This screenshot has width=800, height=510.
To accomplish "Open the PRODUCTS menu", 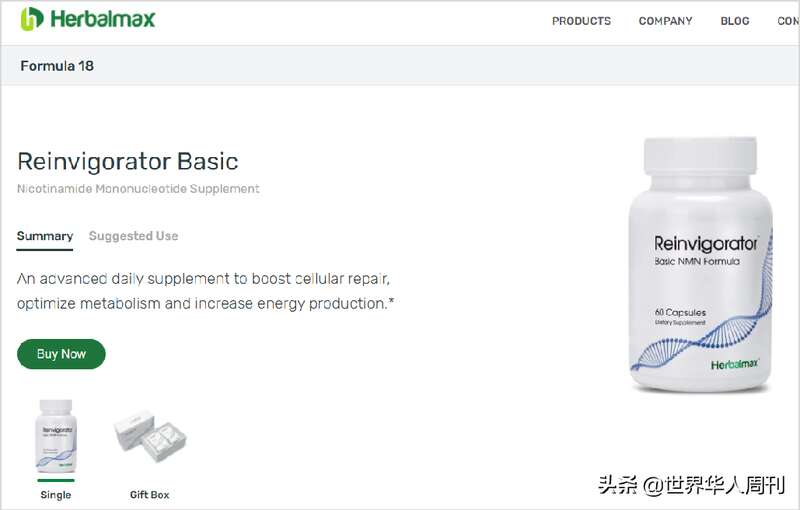I will [x=581, y=21].
